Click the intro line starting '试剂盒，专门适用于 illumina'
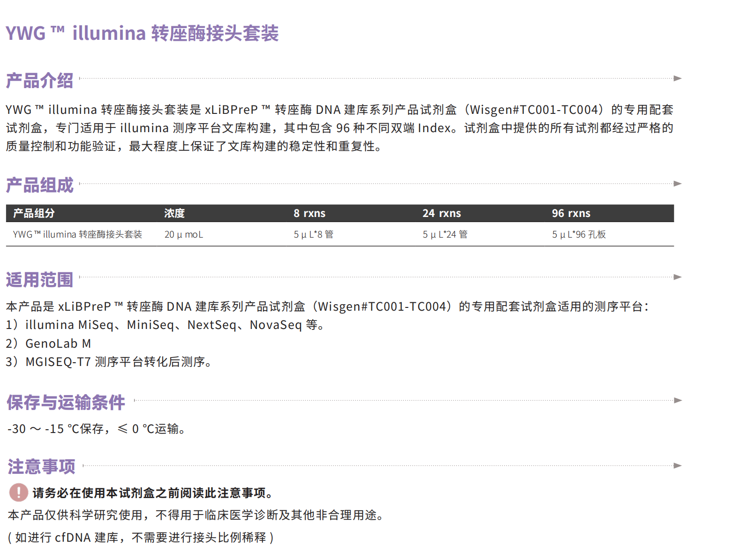This screenshot has height=560, width=741. (x=340, y=128)
